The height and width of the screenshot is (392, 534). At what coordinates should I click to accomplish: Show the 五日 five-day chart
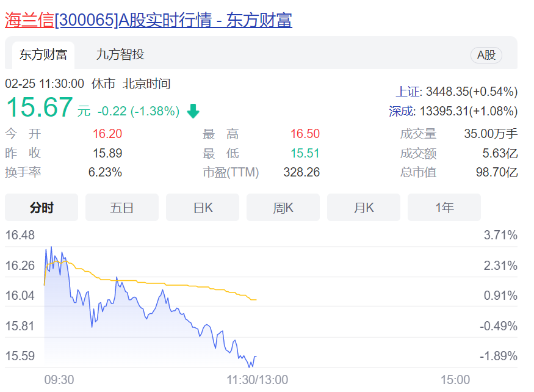(x=121, y=208)
